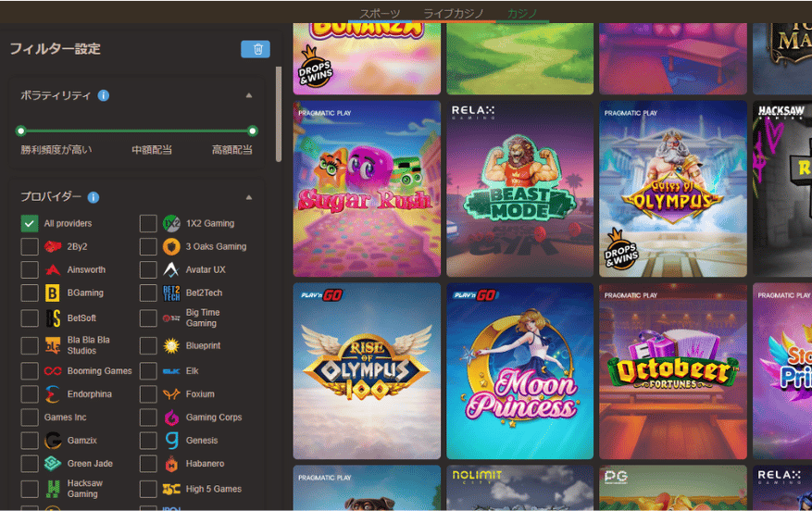Enable the Ainsworth checkbox

point(30,269)
